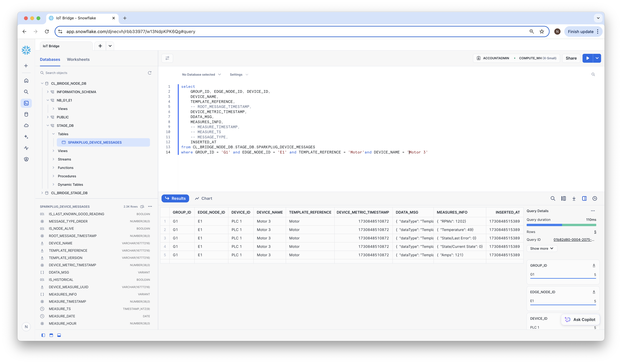The width and height of the screenshot is (622, 364).
Task: Switch to the Worksheets tab
Action: 78,59
